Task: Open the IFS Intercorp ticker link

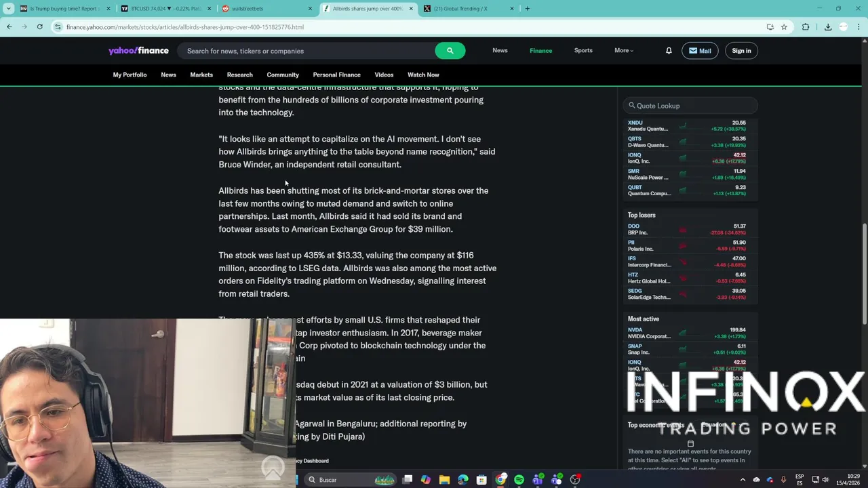Action: [x=631, y=259]
